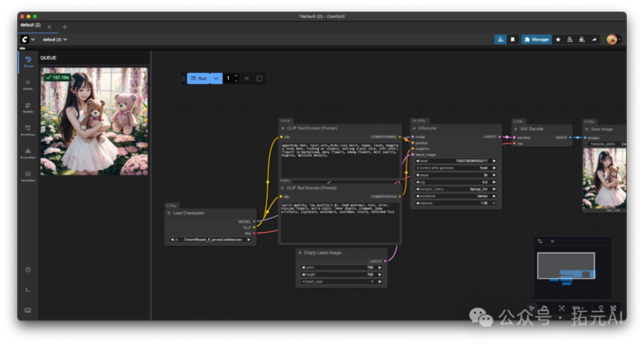
Task: Grab the Run toolbar drag handle
Action: click(183, 78)
